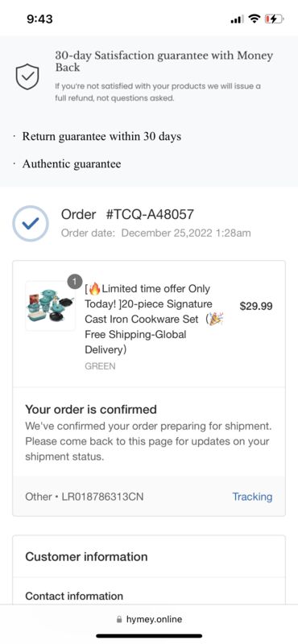Image resolution: width=298 pixels, height=644 pixels.
Task: Tap the quantity badge on product image
Action: (74, 282)
